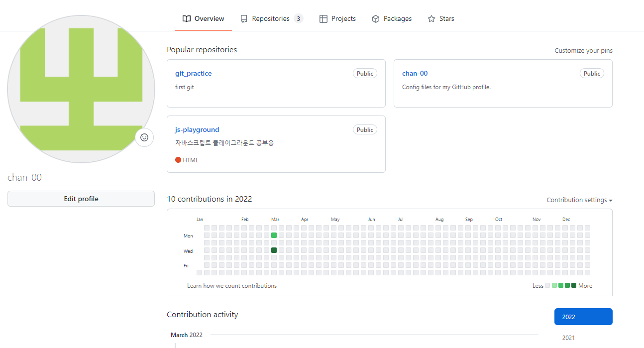
Task: Click the 'first git' description text
Action: tap(185, 87)
